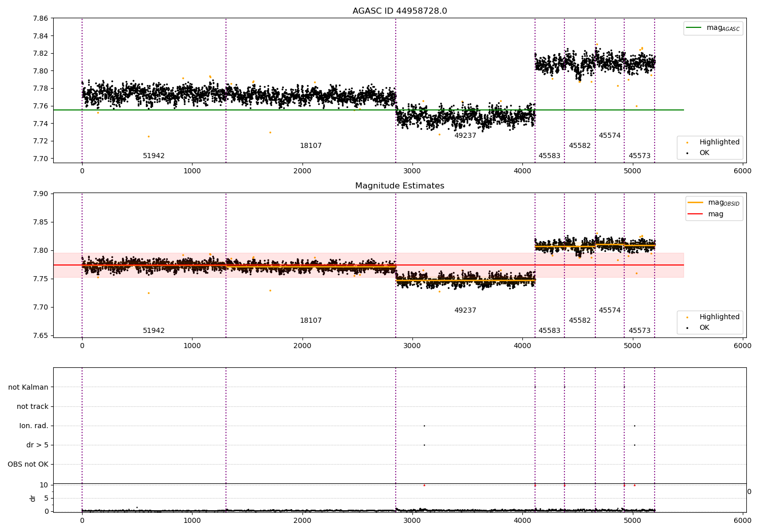This screenshot has height=532, width=760.
Task: Click obsid label 51942 in Magnitude Estimates plot
Action: click(154, 331)
